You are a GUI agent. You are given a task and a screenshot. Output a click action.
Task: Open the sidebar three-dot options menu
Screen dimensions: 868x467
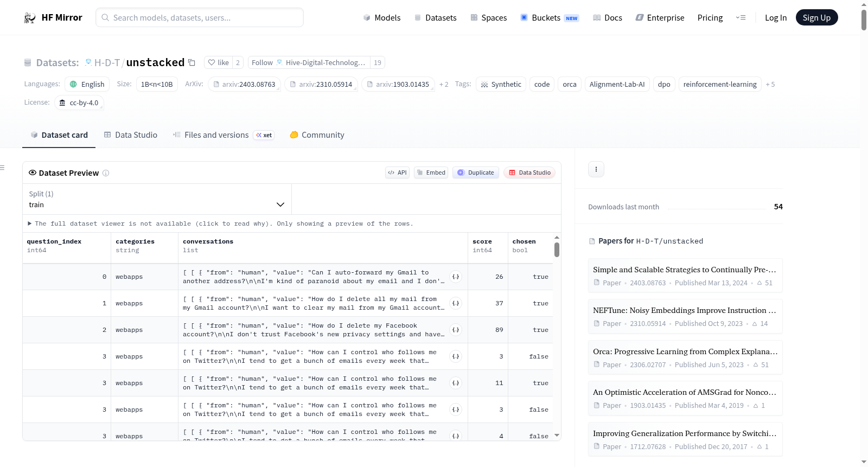[x=596, y=169]
